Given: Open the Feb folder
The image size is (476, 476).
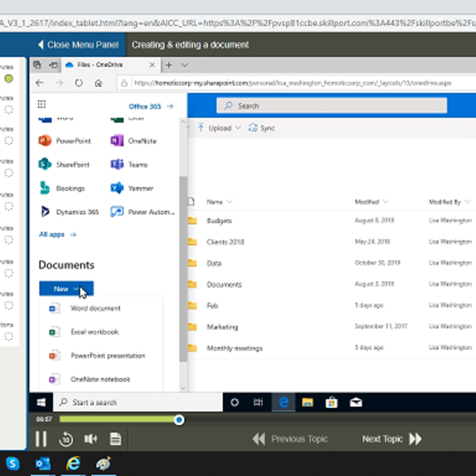Looking at the screenshot, I should 212,306.
